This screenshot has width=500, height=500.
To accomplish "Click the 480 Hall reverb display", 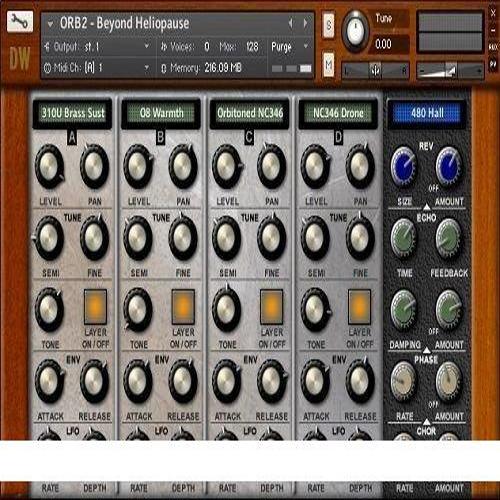I will click(x=427, y=113).
